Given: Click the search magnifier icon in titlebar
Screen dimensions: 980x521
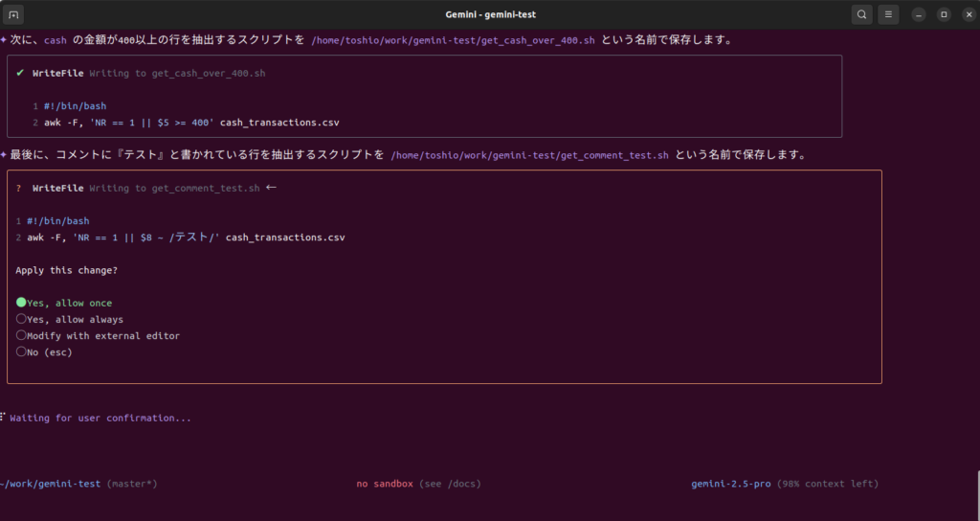Looking at the screenshot, I should click(862, 14).
